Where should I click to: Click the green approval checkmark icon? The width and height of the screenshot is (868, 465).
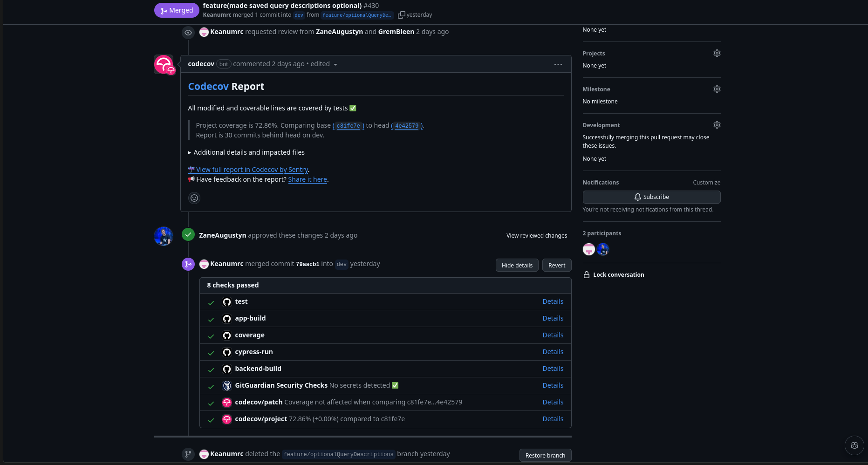[x=188, y=234]
